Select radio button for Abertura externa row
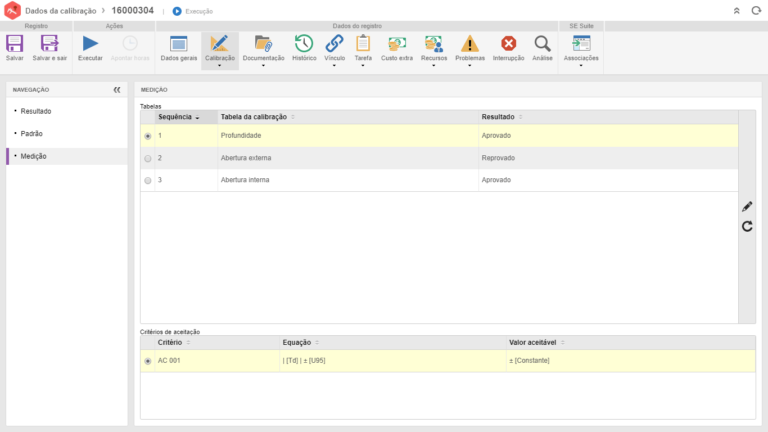The height and width of the screenshot is (432, 768). coord(148,158)
